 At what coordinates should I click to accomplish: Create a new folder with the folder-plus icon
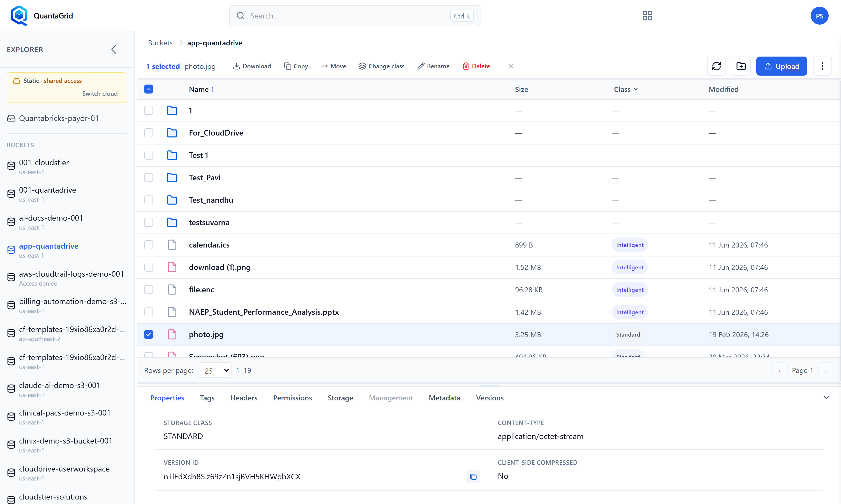click(741, 66)
